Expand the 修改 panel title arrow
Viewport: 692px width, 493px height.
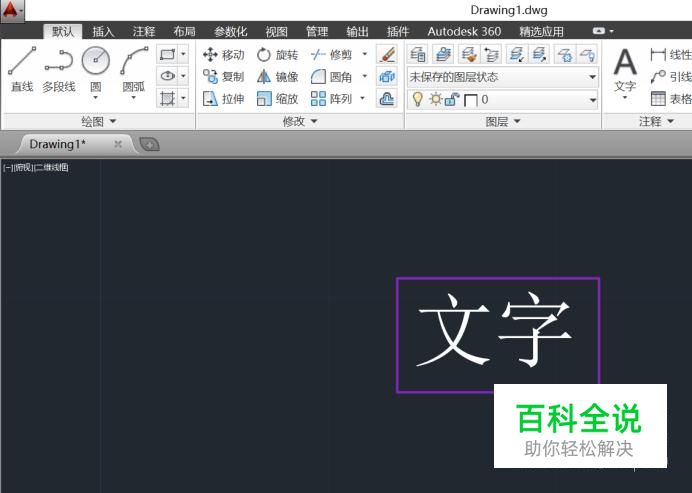coord(314,121)
